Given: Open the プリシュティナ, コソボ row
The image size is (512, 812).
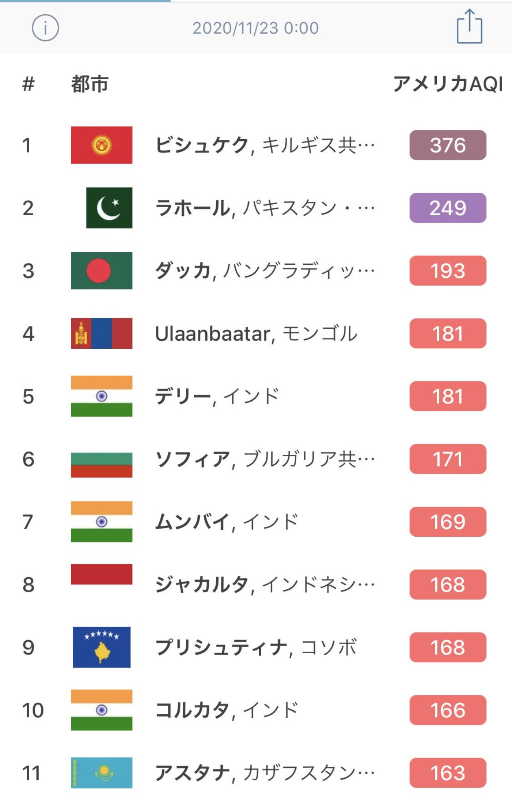Looking at the screenshot, I should tap(256, 647).
